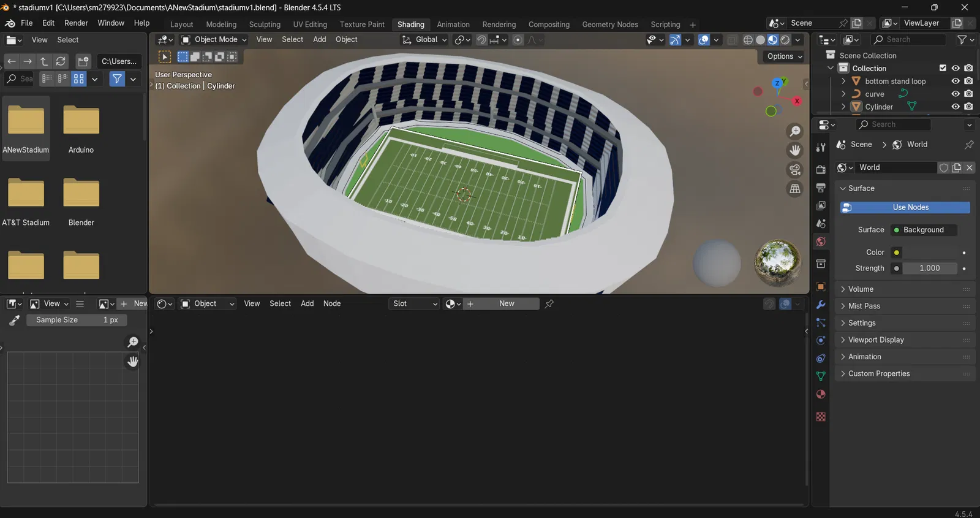Viewport: 980px width, 518px height.
Task: Click the viewport pan hand icon
Action: click(795, 150)
